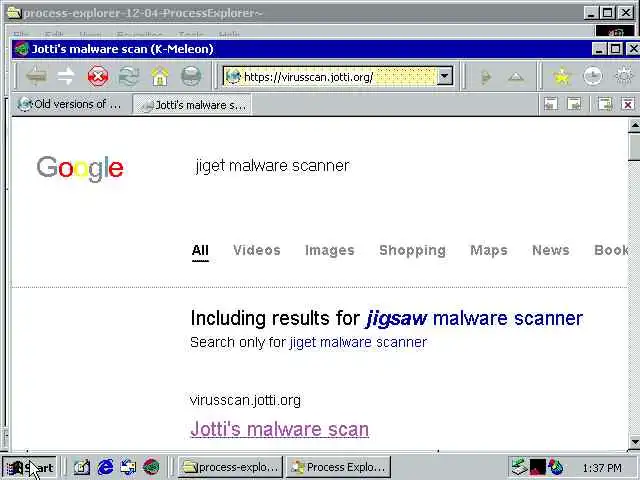Expand the URL bar history dropdown arrow
This screenshot has height=480, width=640.
pyautogui.click(x=445, y=76)
